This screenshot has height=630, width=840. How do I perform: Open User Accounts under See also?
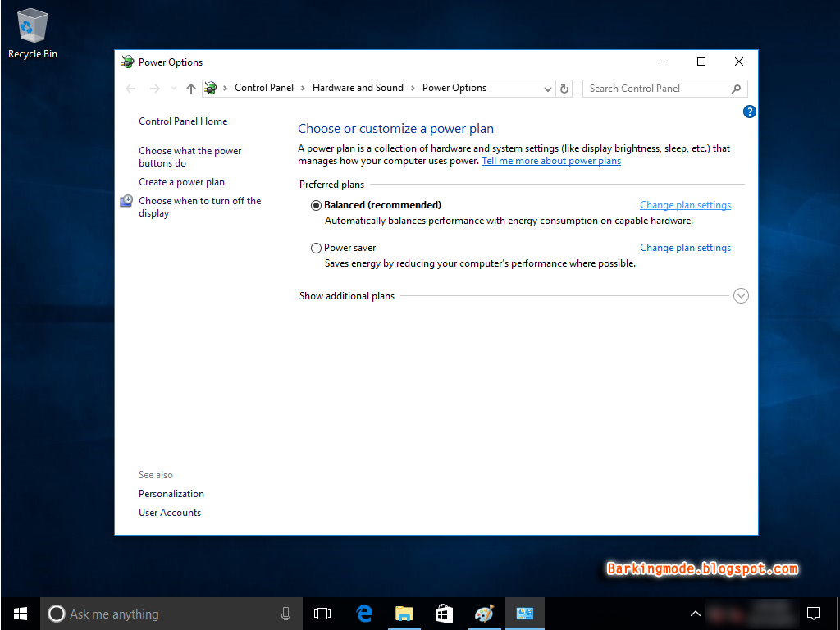[170, 513]
